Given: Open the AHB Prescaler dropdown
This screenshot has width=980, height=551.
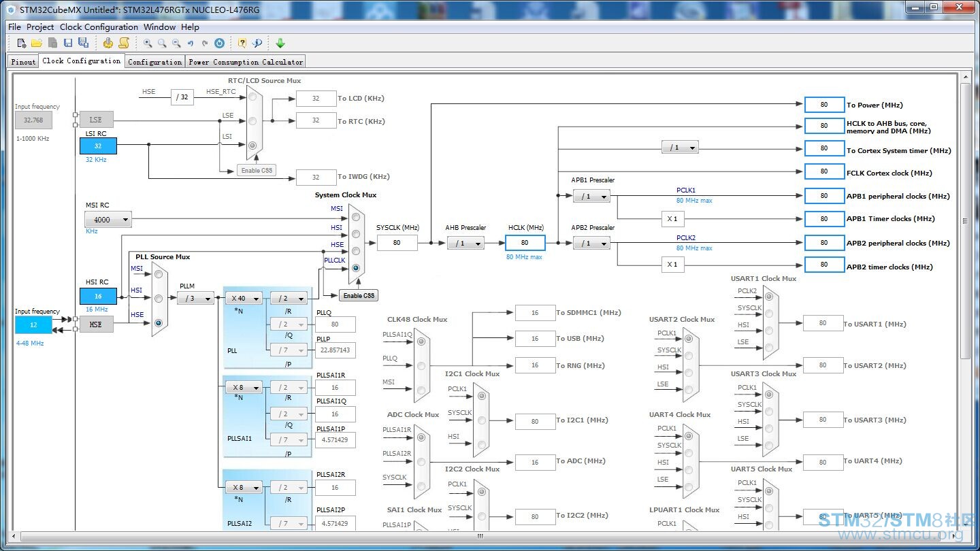Looking at the screenshot, I should (x=465, y=243).
